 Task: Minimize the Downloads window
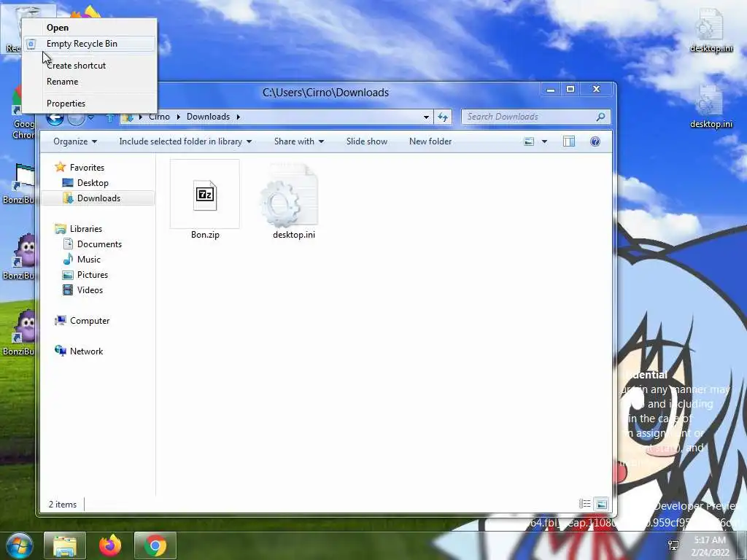pyautogui.click(x=551, y=89)
